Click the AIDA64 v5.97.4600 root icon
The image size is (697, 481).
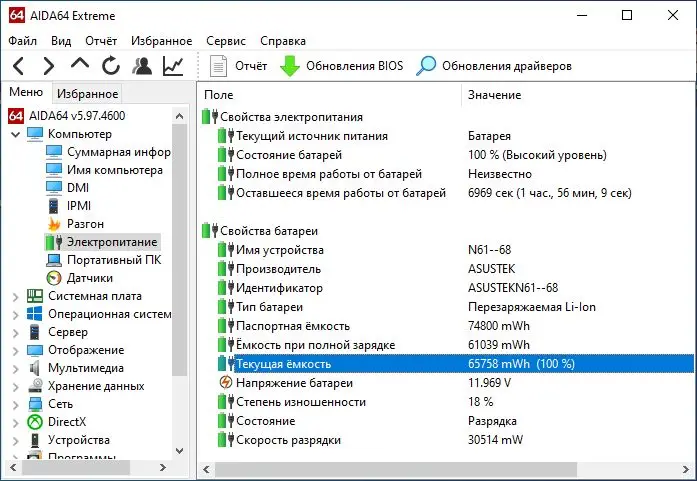[x=16, y=116]
